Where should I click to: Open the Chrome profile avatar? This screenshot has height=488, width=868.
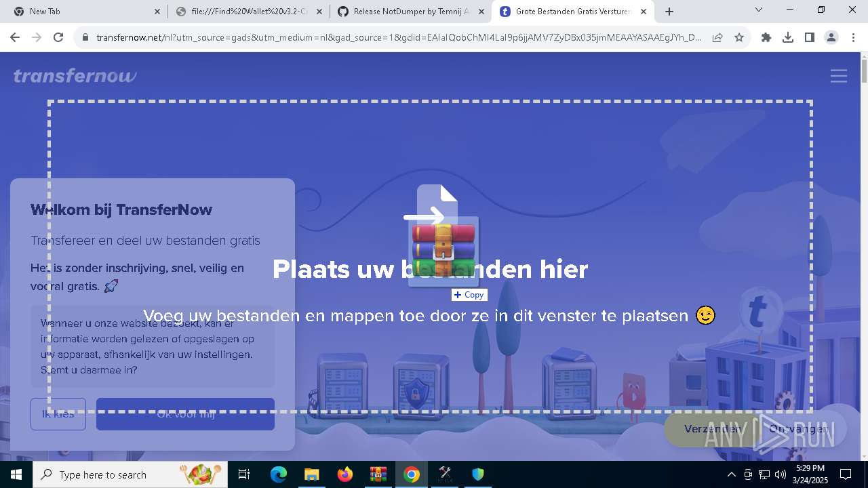831,38
